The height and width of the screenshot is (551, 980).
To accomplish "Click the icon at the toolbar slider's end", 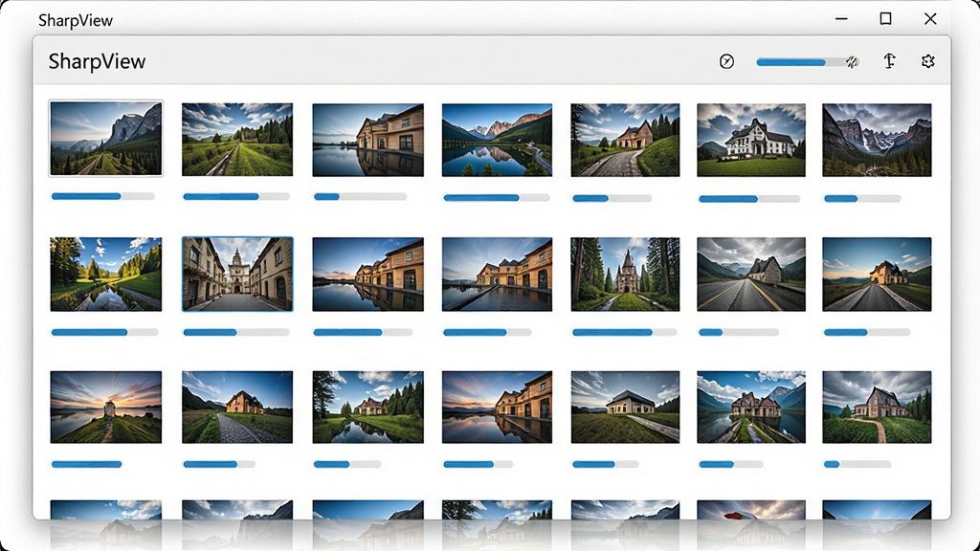I will (x=853, y=61).
